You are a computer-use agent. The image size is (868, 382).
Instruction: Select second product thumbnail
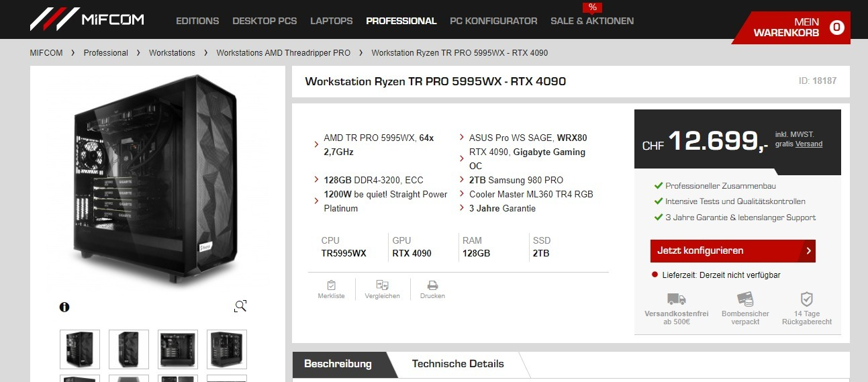click(x=129, y=349)
